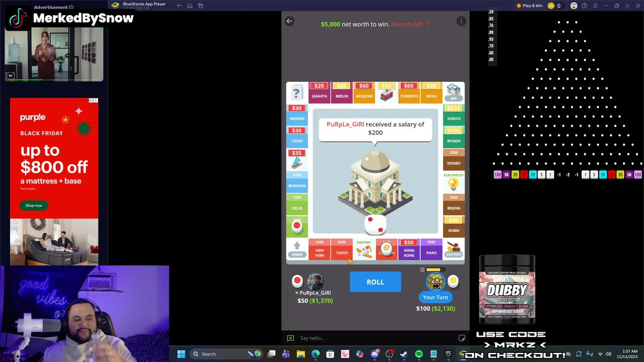This screenshot has height=362, width=644.
Task: Click BlueStacks back navigation arrow
Action: pos(179,6)
